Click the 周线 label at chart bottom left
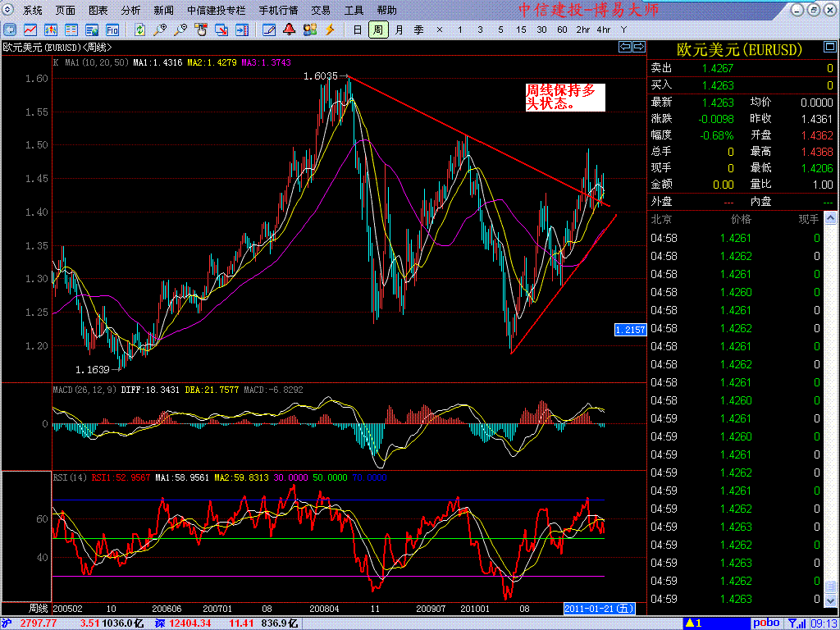Viewport: 840px width, 630px height. 38,609
